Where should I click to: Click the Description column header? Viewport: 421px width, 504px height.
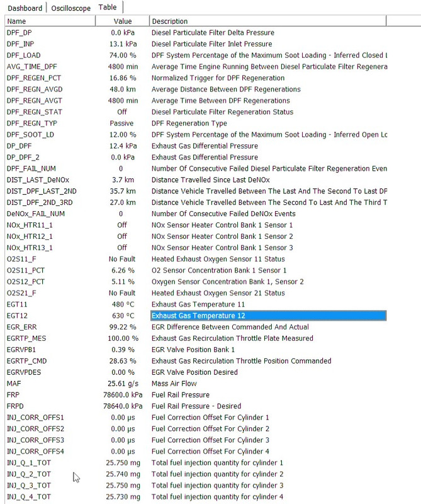point(268,21)
